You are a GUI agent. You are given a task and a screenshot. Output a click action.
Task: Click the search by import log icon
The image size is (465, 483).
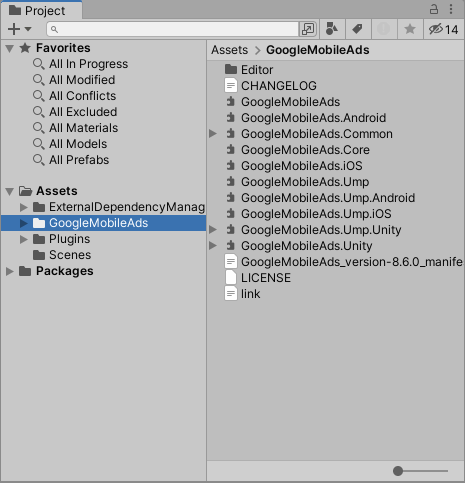click(x=384, y=29)
